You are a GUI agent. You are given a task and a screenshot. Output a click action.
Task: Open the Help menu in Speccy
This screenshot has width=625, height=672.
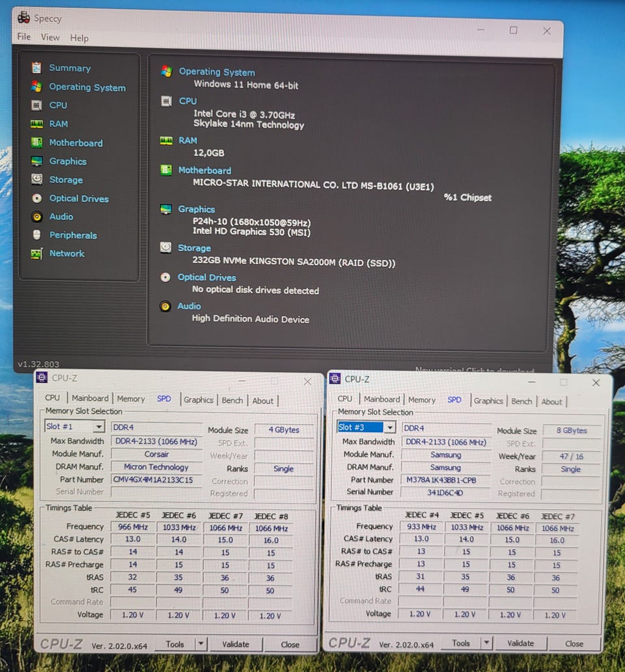click(x=79, y=38)
